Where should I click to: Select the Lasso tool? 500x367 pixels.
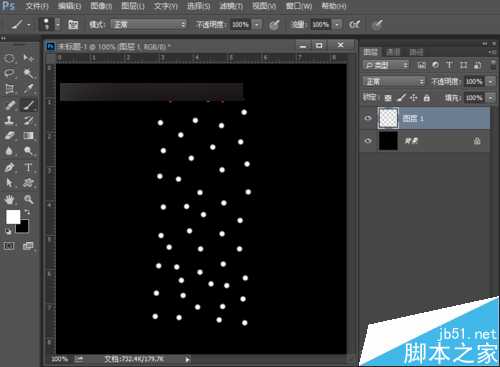click(9, 73)
